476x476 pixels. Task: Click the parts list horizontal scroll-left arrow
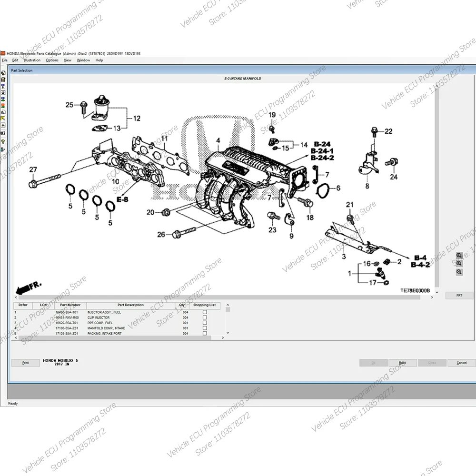point(16,337)
